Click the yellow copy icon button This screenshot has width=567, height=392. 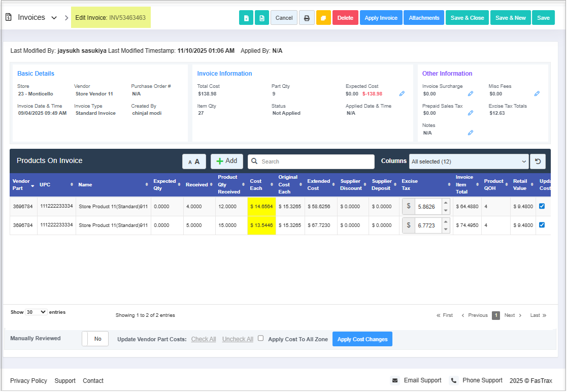[x=323, y=18]
